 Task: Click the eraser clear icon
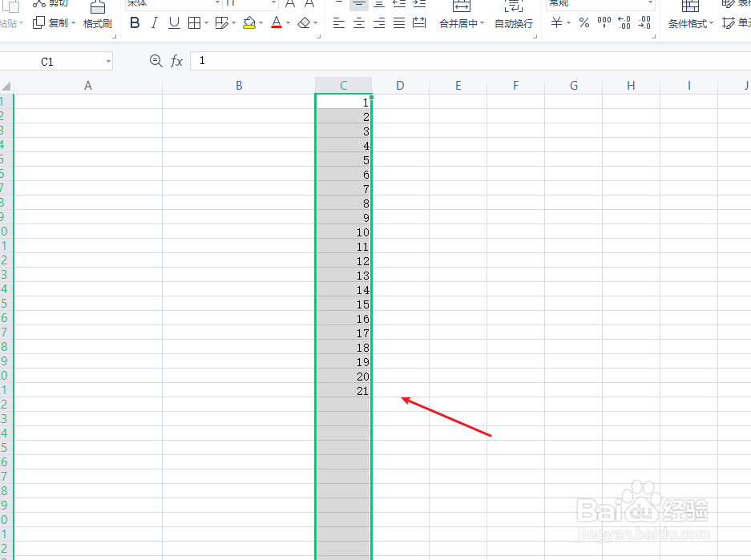[x=304, y=23]
